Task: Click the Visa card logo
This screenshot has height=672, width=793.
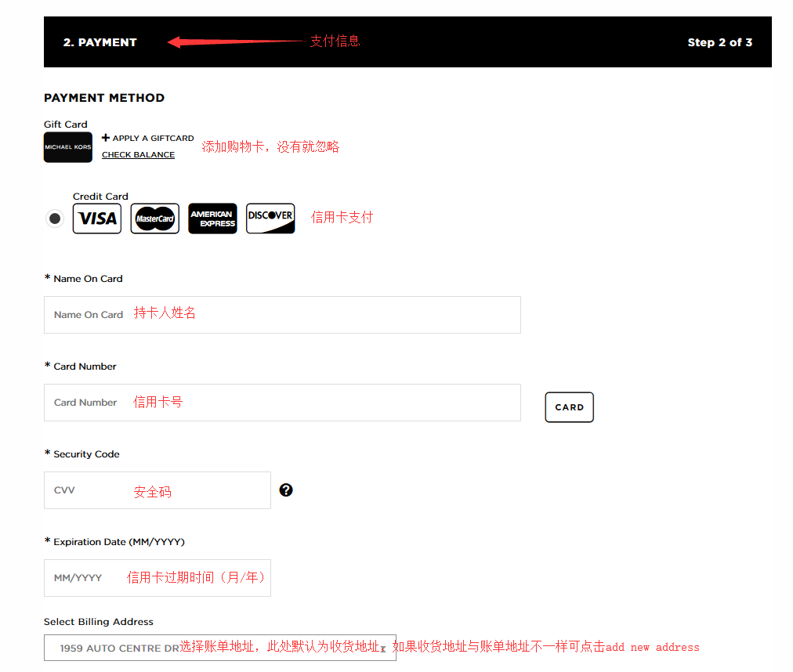Action: [x=97, y=219]
